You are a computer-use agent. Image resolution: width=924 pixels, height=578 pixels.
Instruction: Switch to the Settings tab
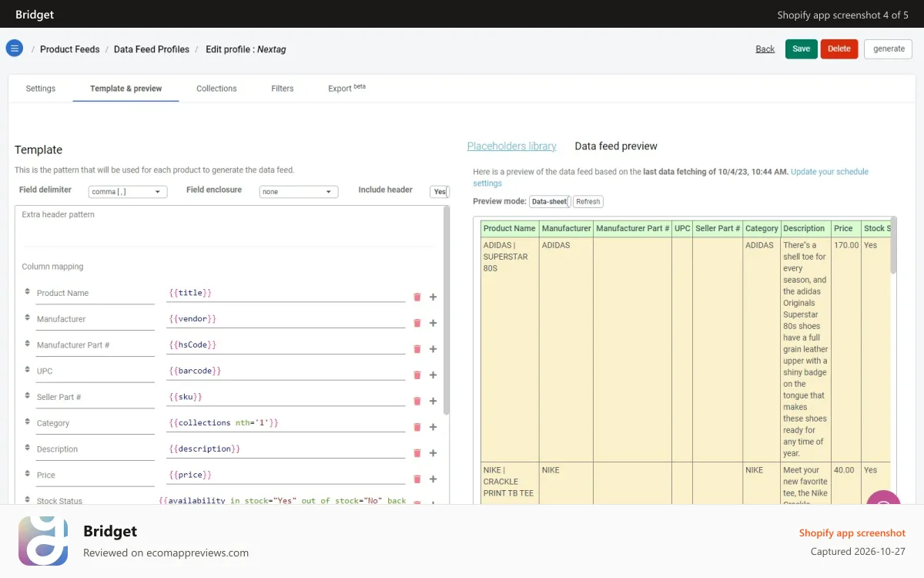(41, 89)
